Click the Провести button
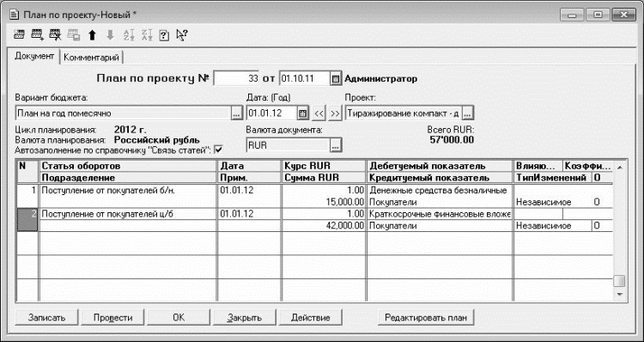Viewport: 644px width, 342px height. 113,318
